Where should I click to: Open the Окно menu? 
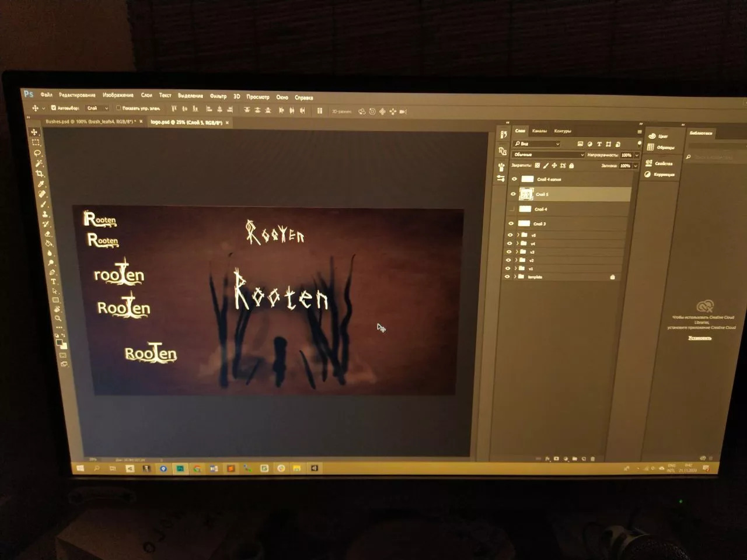point(282,97)
